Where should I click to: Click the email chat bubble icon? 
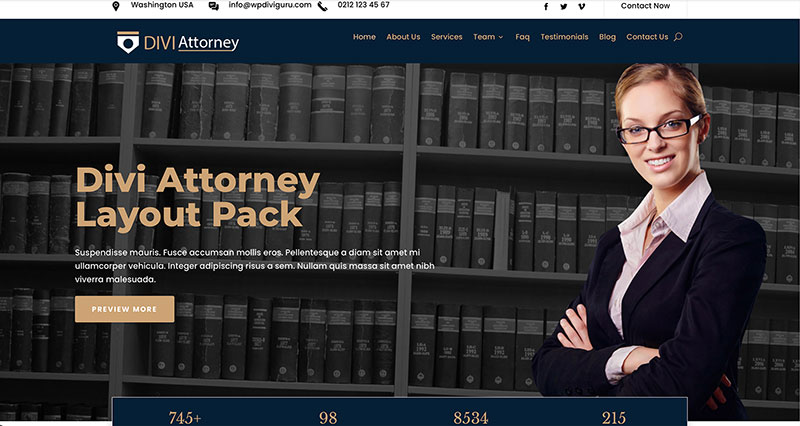click(x=214, y=6)
